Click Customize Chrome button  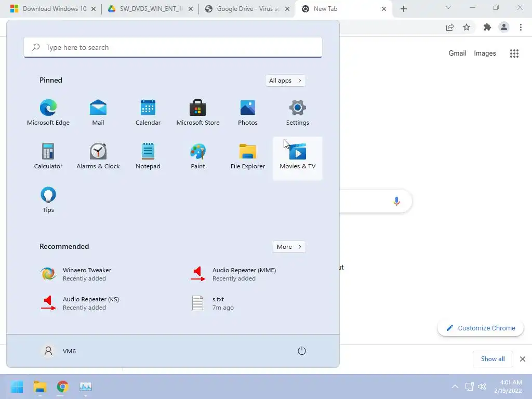(481, 328)
